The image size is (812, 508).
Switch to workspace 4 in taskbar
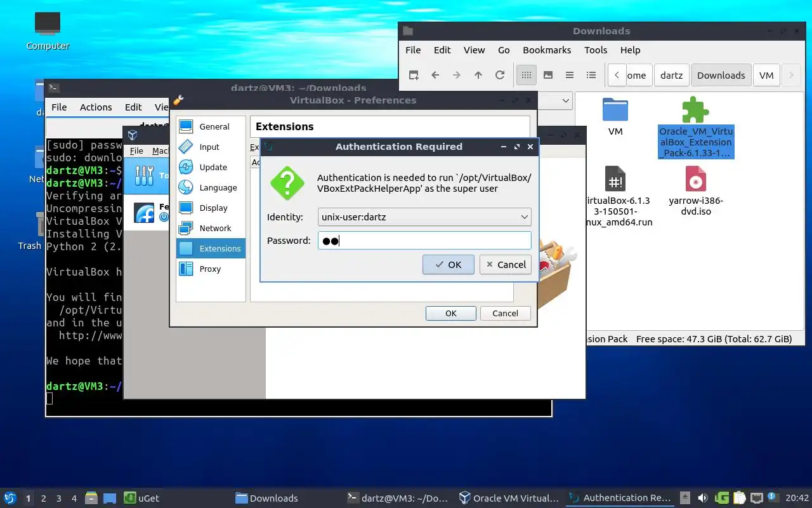point(74,498)
